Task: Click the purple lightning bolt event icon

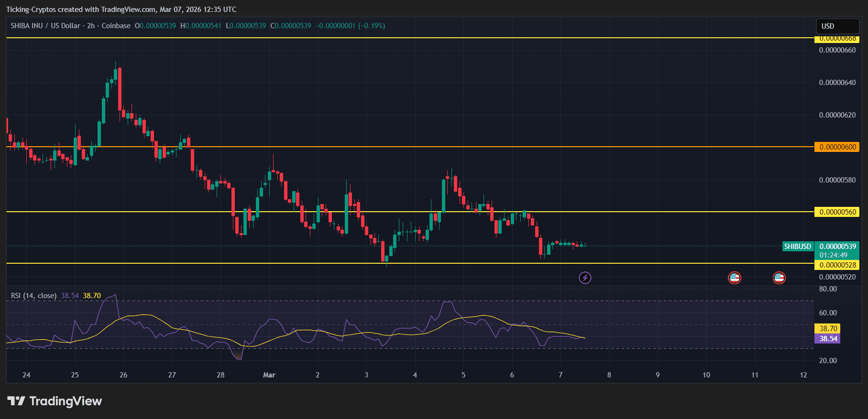Action: [x=585, y=278]
